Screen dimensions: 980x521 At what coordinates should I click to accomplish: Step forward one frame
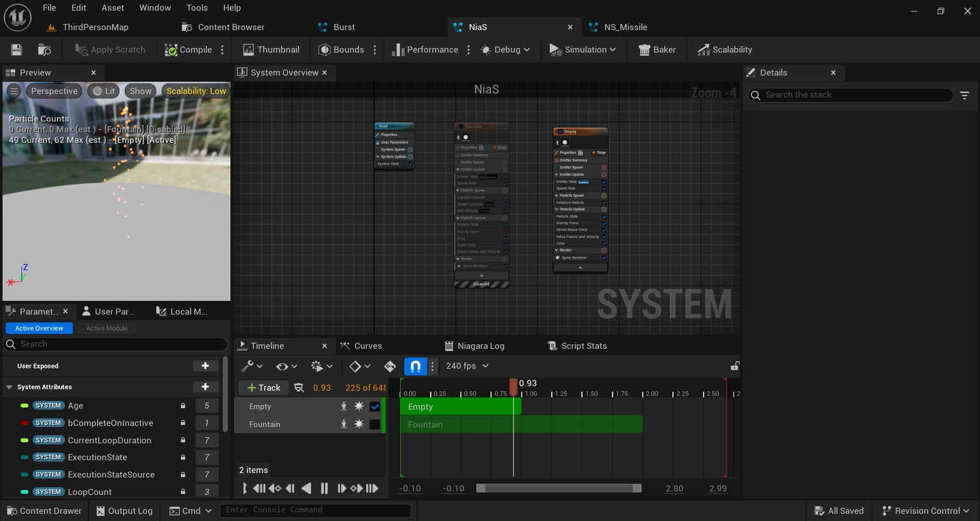[x=341, y=488]
